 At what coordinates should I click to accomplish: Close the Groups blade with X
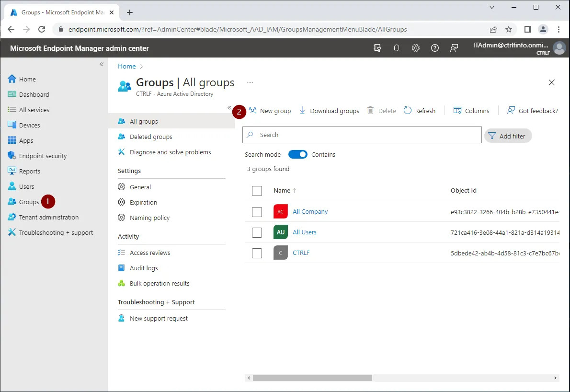click(x=551, y=82)
